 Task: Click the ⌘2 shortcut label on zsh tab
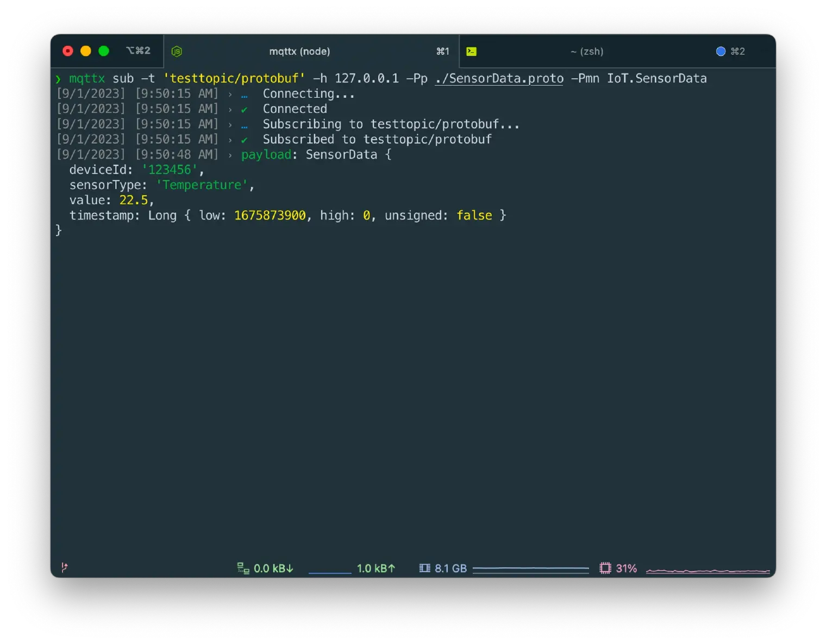[x=737, y=51]
